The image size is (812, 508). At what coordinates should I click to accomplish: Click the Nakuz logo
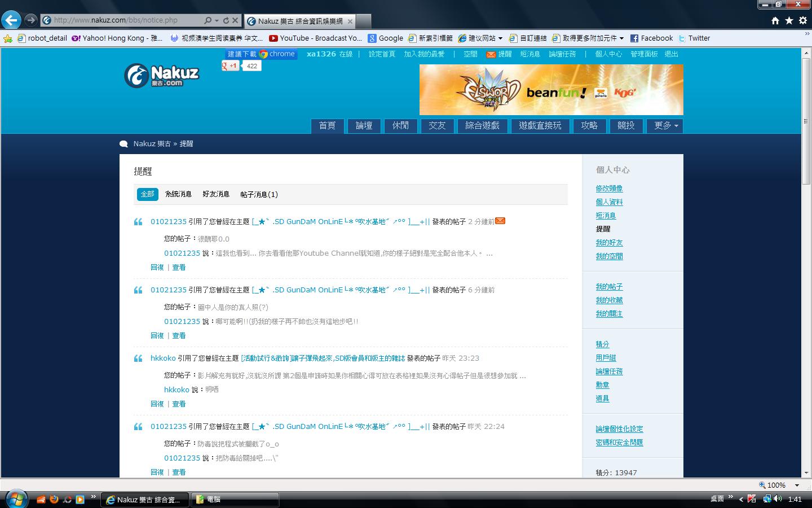tap(162, 76)
